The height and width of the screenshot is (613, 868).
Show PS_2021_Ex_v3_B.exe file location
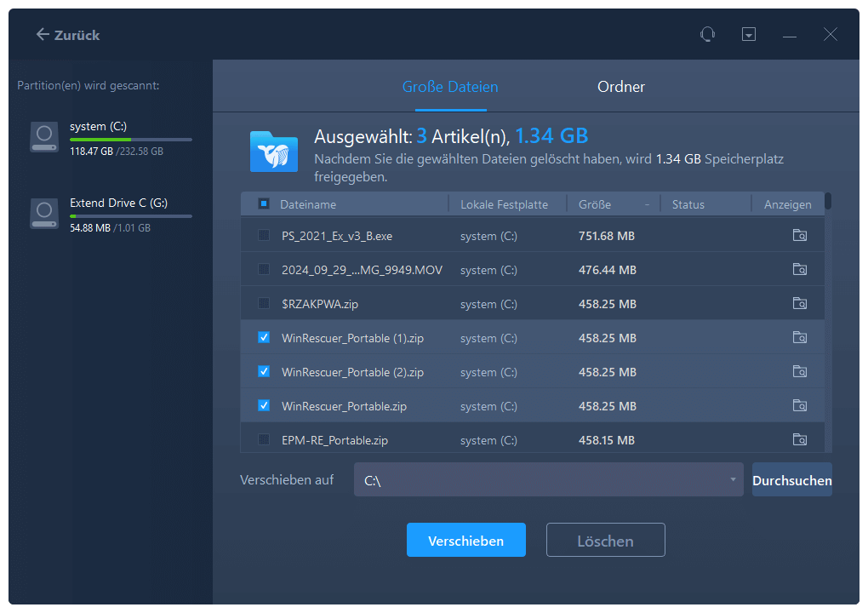(x=799, y=236)
